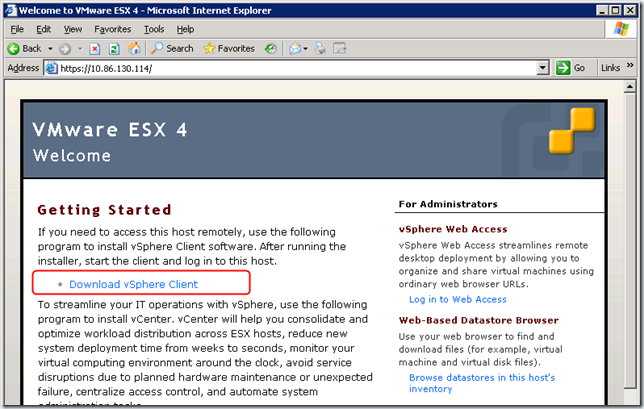The width and height of the screenshot is (644, 409).
Task: Click the Log in to Web Access link
Action: pos(458,299)
